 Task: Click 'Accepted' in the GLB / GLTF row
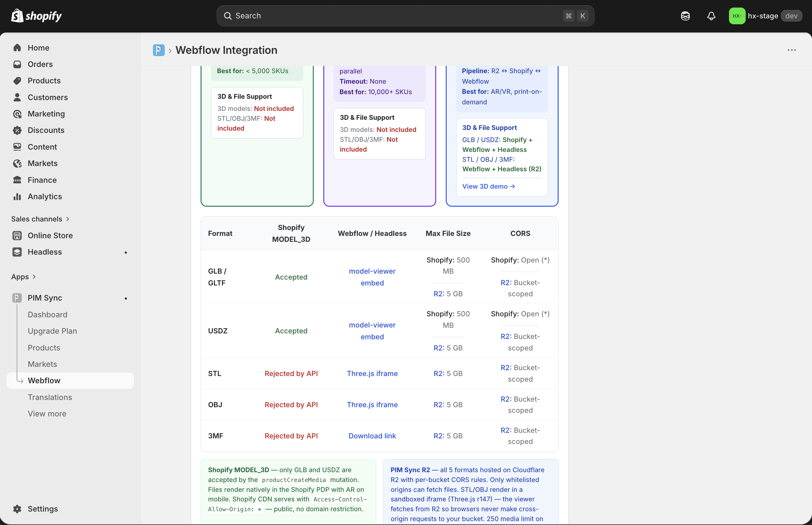point(291,277)
